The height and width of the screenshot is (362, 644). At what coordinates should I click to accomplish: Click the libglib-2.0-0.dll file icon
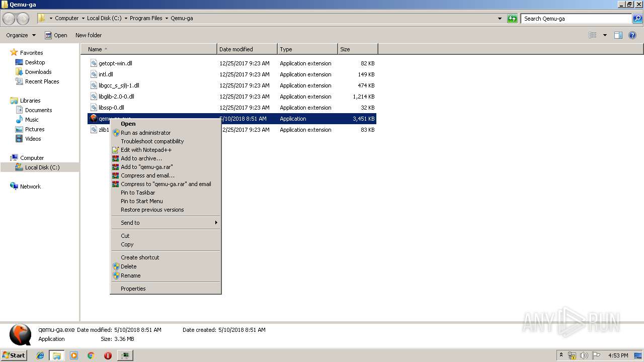point(94,97)
